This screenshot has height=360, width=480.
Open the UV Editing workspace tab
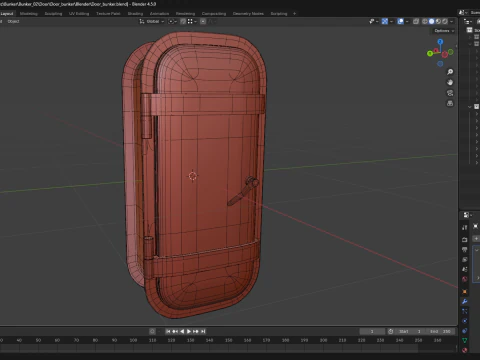pyautogui.click(x=79, y=14)
